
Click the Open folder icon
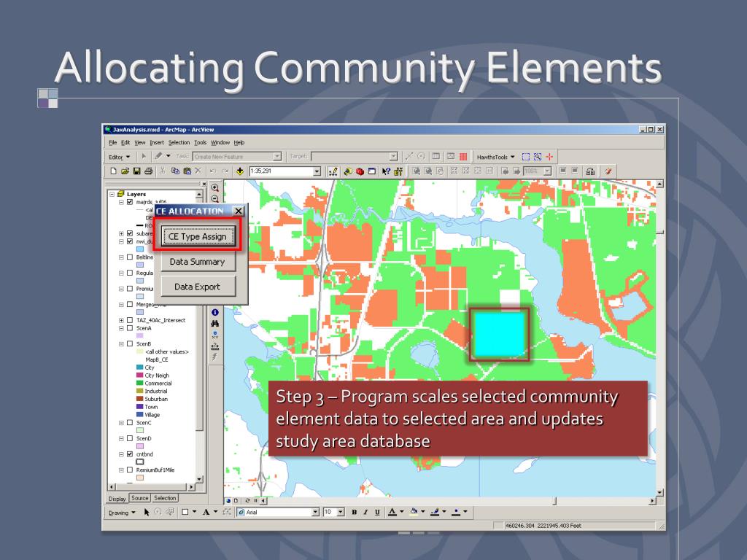(x=125, y=171)
